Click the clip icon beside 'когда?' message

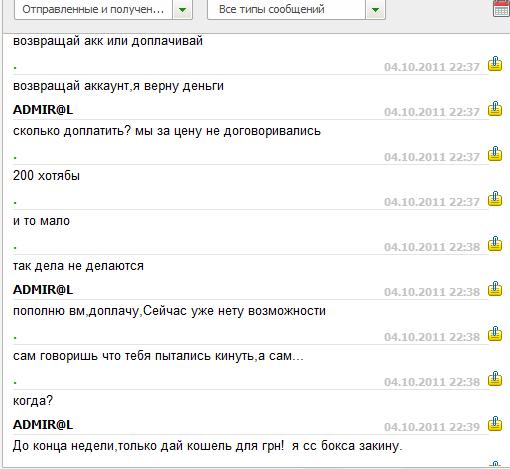tap(495, 379)
